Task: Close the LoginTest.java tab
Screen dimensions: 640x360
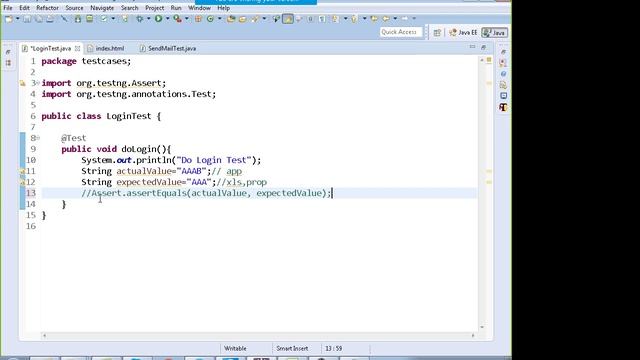Action: (77, 48)
